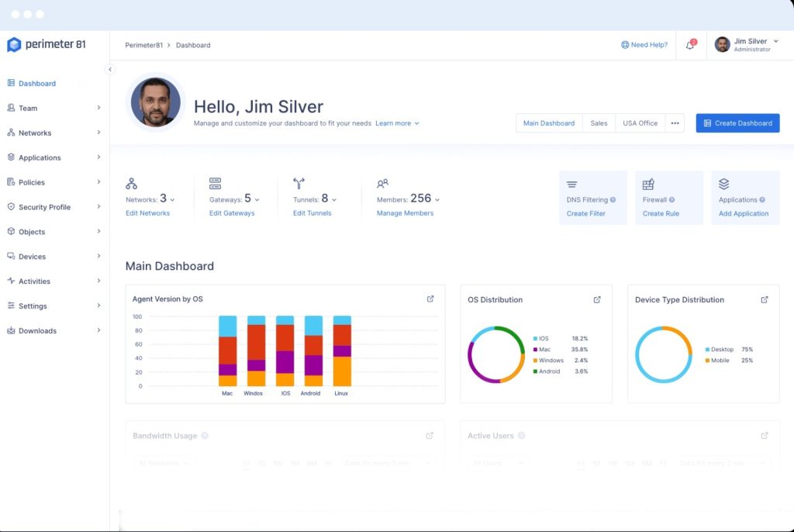Click the Firewall card icon
Image resolution: width=794 pixels, height=532 pixels.
click(648, 184)
